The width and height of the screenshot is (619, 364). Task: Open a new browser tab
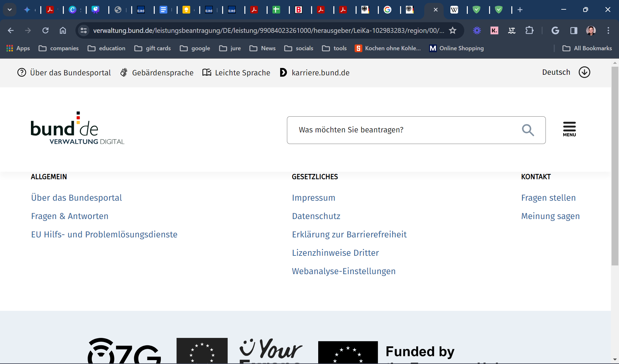[520, 10]
